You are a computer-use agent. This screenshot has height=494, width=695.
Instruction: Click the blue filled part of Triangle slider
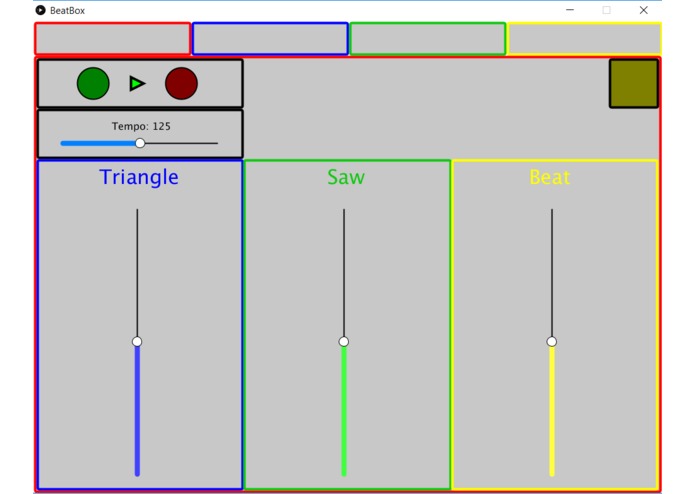point(137,411)
